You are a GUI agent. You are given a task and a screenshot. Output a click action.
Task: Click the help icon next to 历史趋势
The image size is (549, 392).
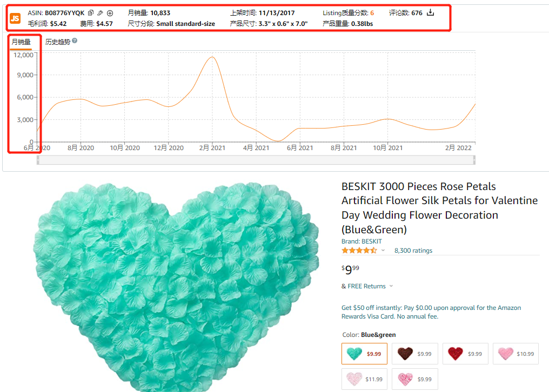click(75, 41)
